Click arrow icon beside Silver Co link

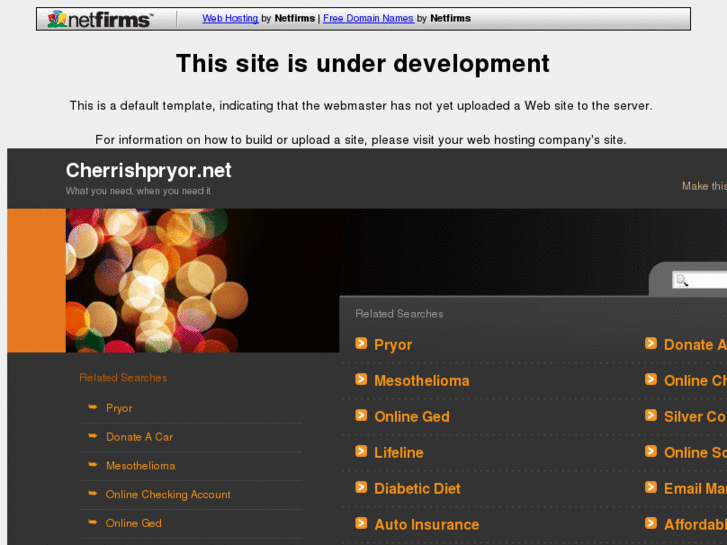point(651,415)
